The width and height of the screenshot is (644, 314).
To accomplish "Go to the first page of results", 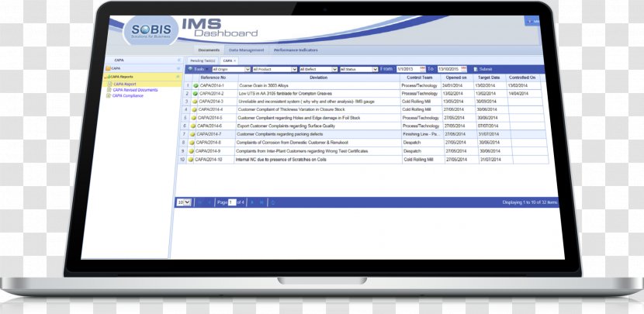I will pos(200,202).
